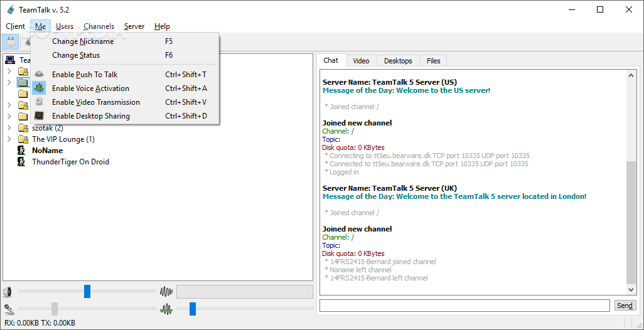Click the waveform icon beside the volume meter
This screenshot has height=330, width=644.
click(166, 292)
